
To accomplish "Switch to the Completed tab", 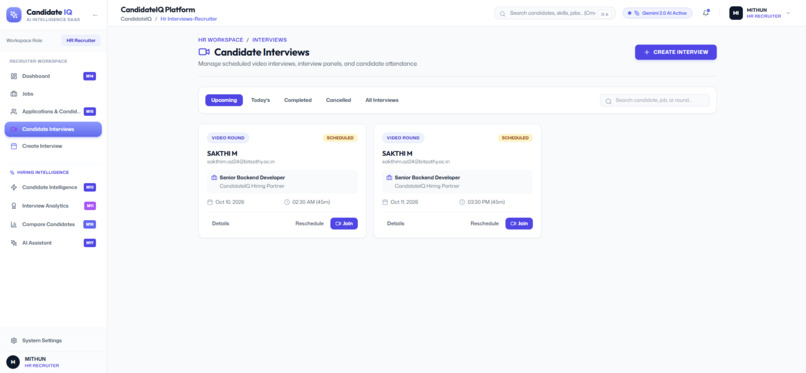I will [x=298, y=100].
